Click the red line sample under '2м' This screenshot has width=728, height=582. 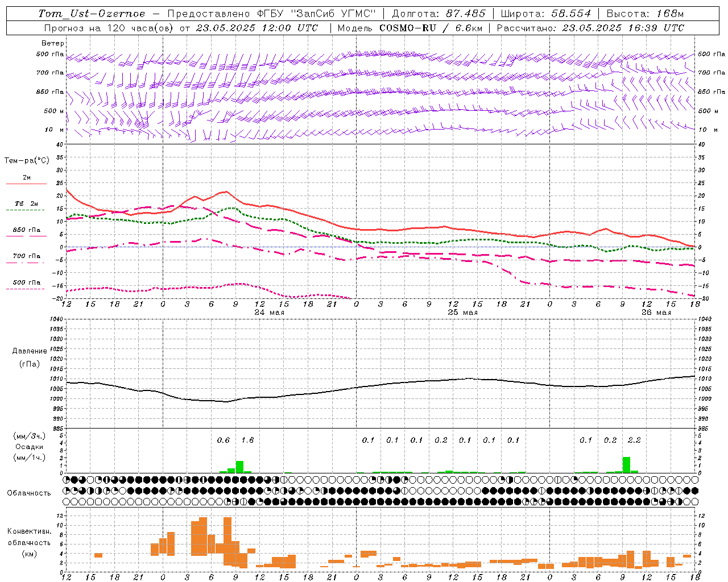(26, 184)
